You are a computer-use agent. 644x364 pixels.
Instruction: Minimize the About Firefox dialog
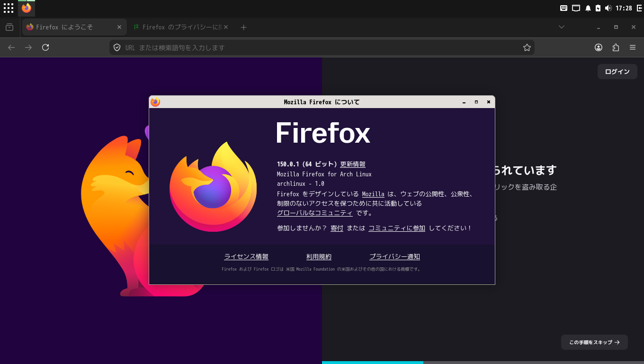click(464, 102)
